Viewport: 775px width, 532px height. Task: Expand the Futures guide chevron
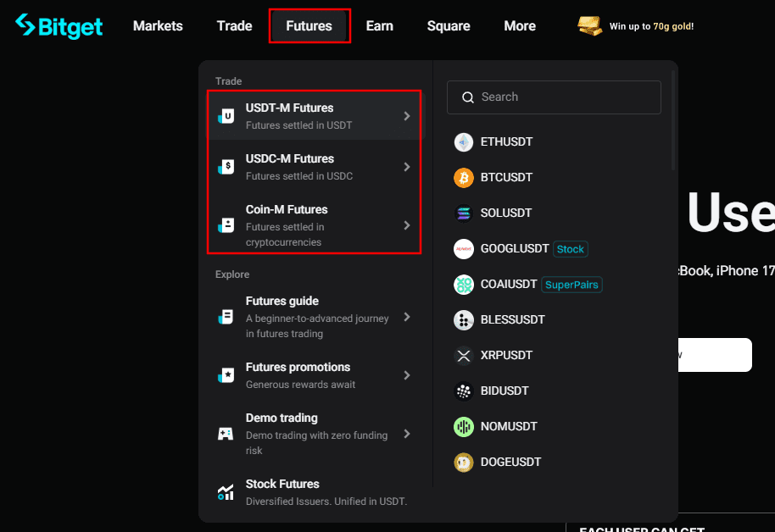[407, 317]
